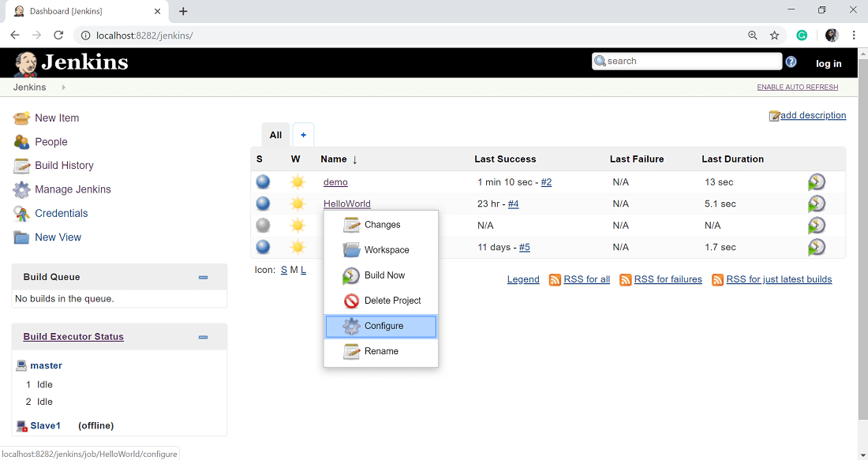Click the RSS latest builds feed icon
This screenshot has width=868, height=460.
pos(717,279)
